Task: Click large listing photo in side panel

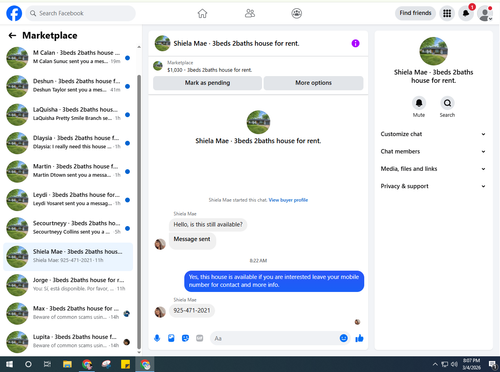Action: coord(433,51)
